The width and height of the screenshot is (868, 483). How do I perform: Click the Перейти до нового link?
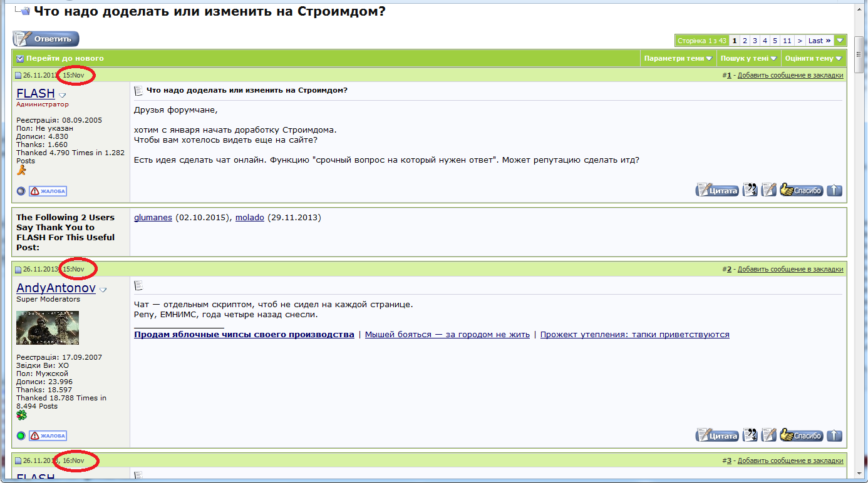pyautogui.click(x=65, y=58)
